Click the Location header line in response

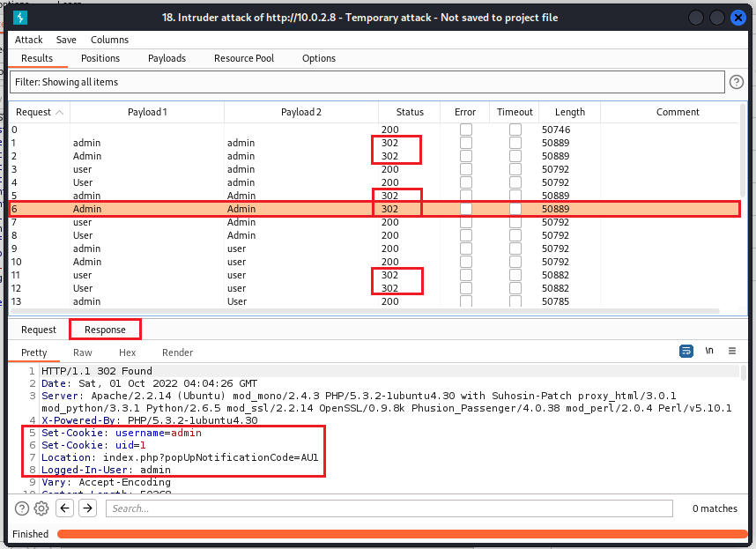point(180,457)
